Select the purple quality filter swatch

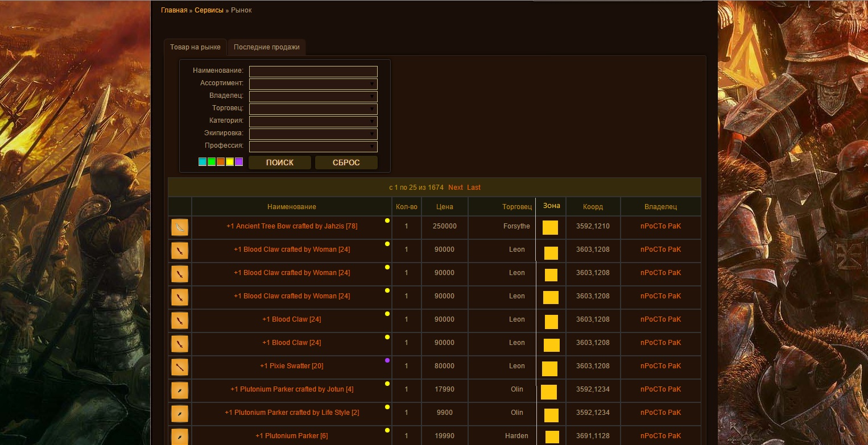239,162
